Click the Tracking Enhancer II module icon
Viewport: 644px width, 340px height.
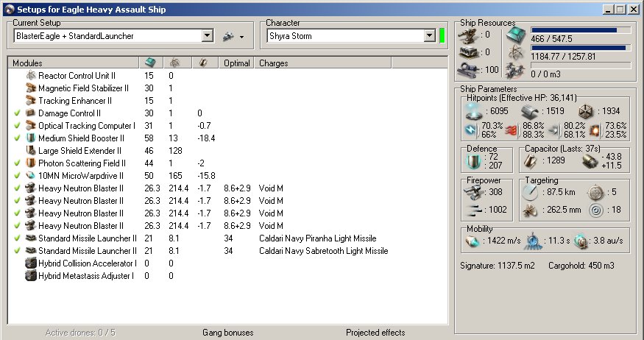[31, 100]
